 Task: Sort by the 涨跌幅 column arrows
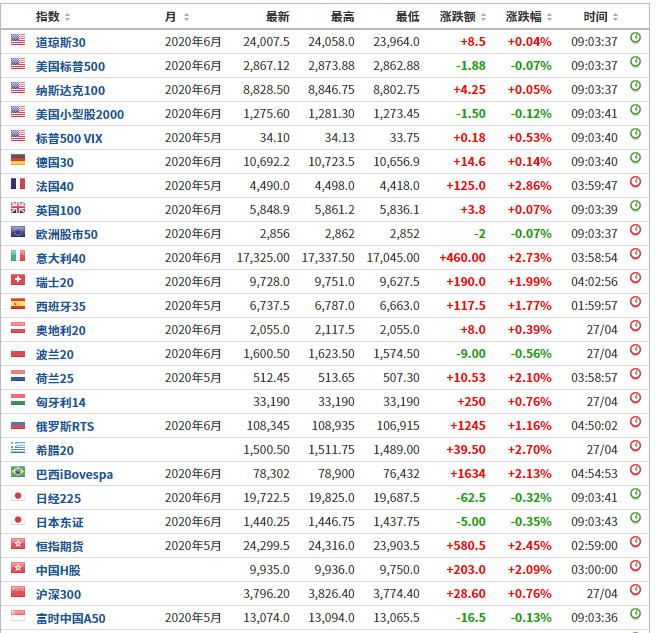pyautogui.click(x=549, y=17)
